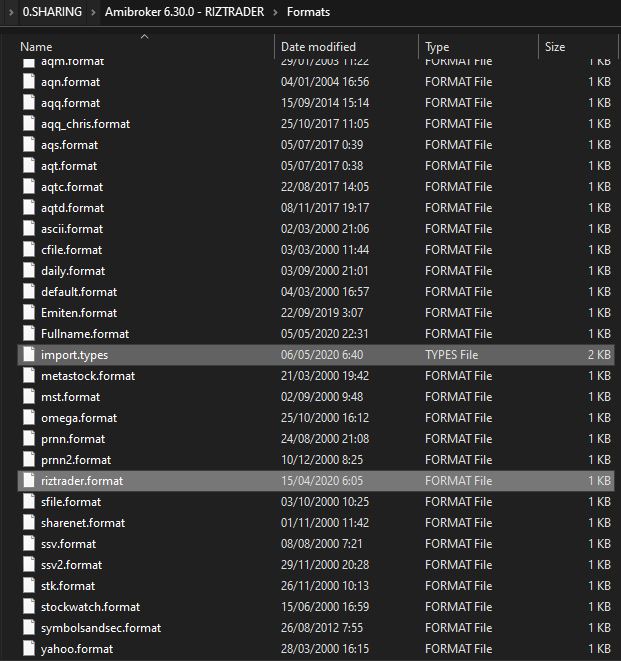
Task: Click the file icon for aqt.format
Action: (29, 166)
